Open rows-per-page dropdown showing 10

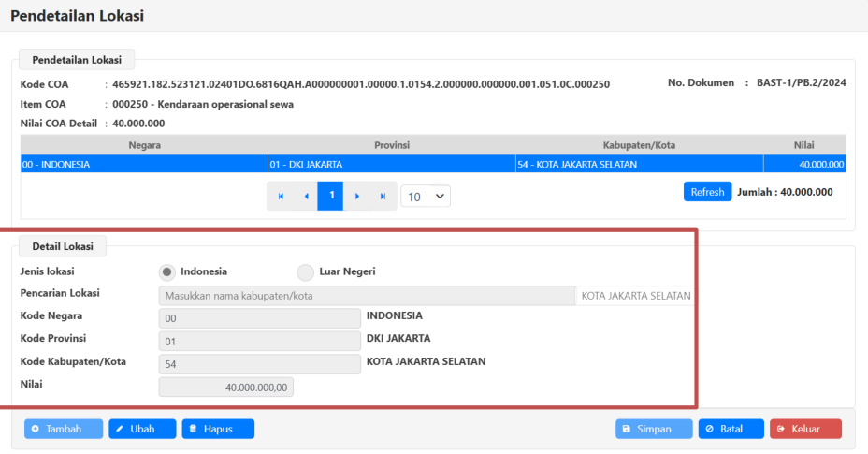426,197
